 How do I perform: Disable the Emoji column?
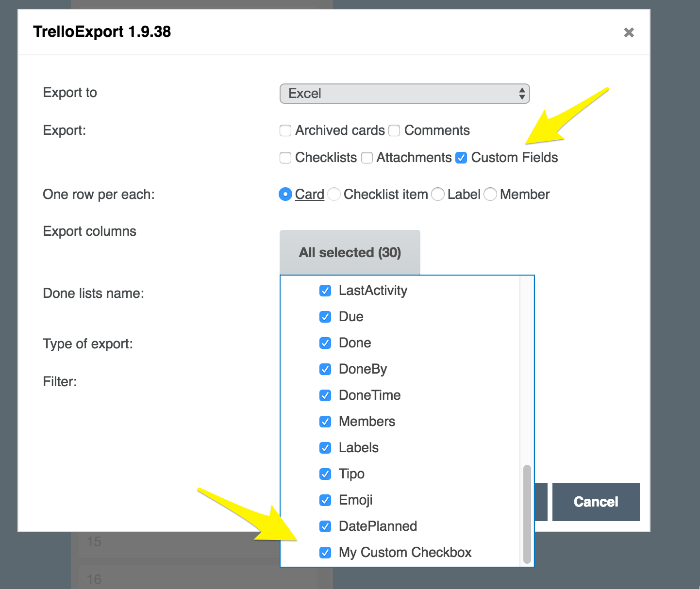point(325,500)
